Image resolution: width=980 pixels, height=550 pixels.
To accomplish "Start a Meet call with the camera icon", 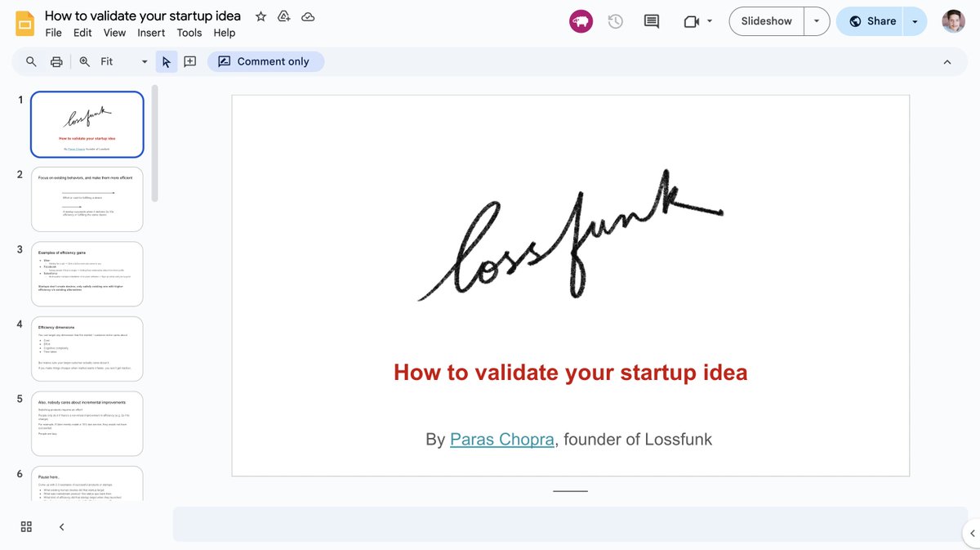I will pyautogui.click(x=692, y=22).
